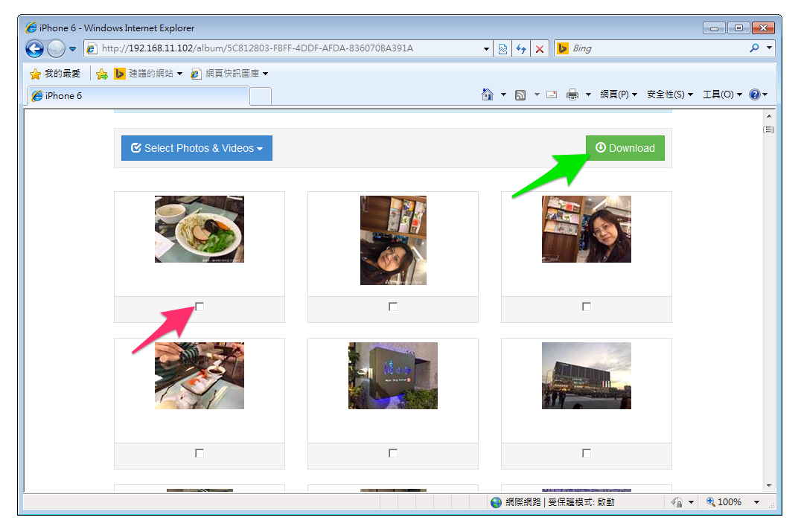801x532 pixels.
Task: Click the green Download button
Action: pos(625,148)
